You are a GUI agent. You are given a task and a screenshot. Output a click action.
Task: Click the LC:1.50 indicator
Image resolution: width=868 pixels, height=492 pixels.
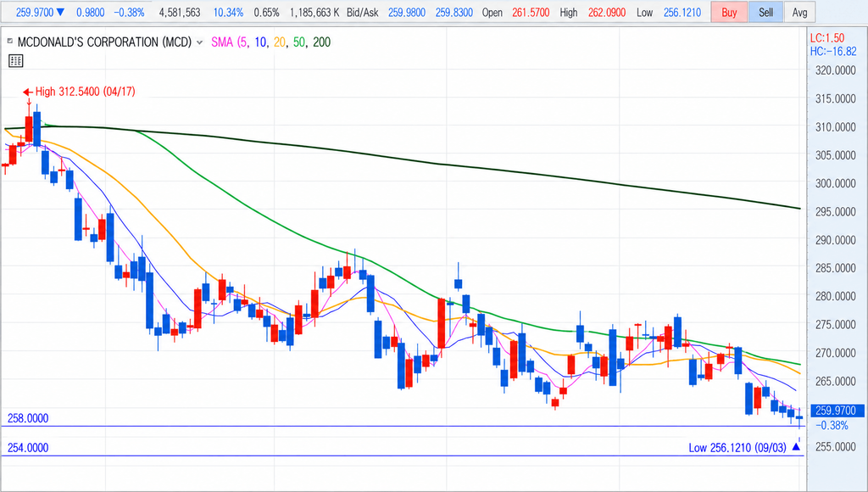[x=827, y=37]
